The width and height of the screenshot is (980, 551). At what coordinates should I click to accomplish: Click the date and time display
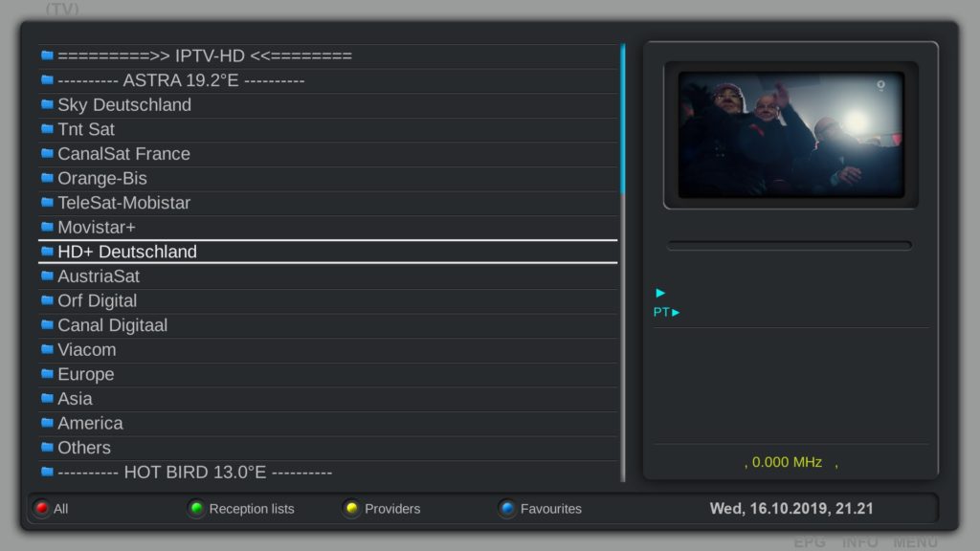pos(791,509)
